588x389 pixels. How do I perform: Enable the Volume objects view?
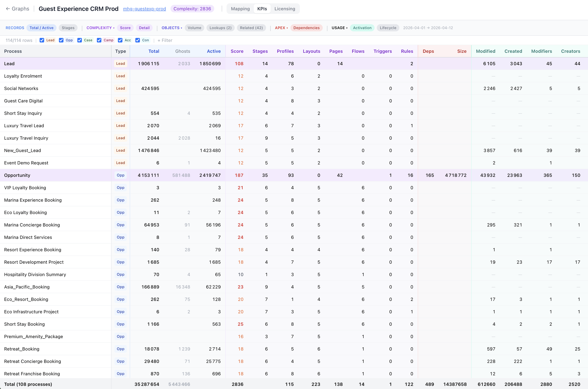click(x=194, y=28)
